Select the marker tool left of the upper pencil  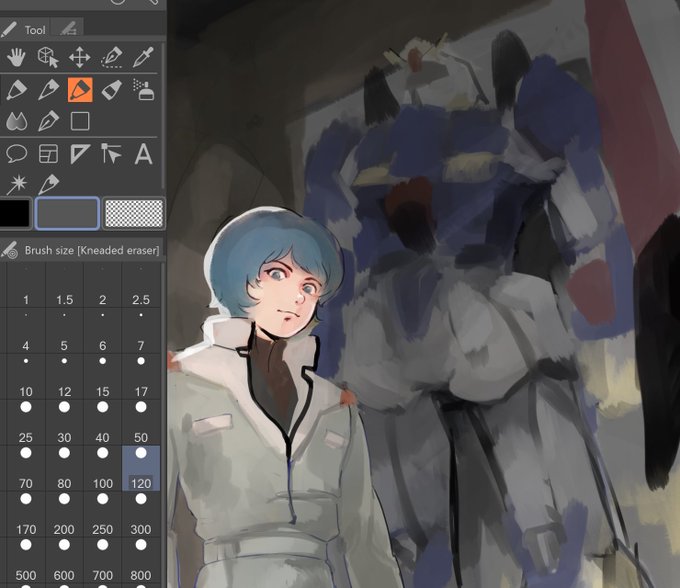(x=16, y=90)
